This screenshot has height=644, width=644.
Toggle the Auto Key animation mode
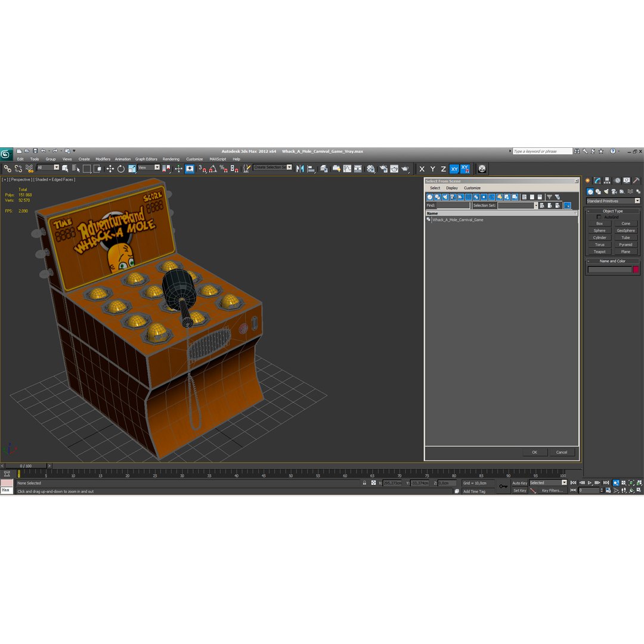click(519, 483)
